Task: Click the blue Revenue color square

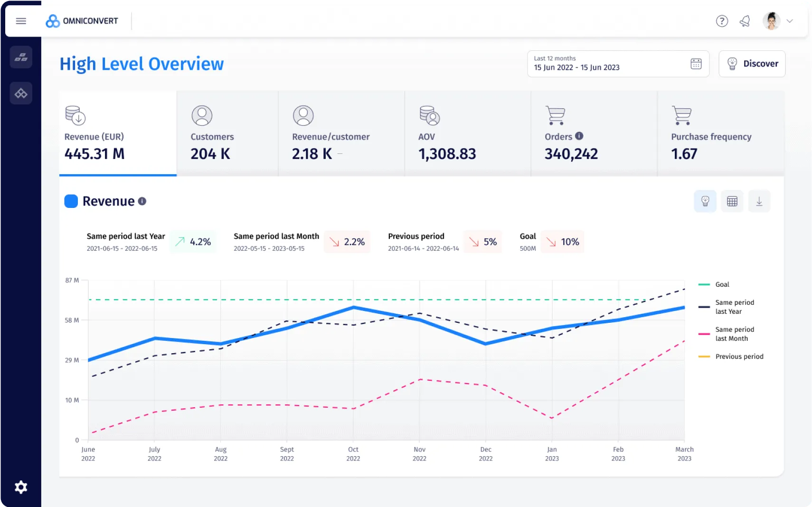Action: (x=71, y=201)
